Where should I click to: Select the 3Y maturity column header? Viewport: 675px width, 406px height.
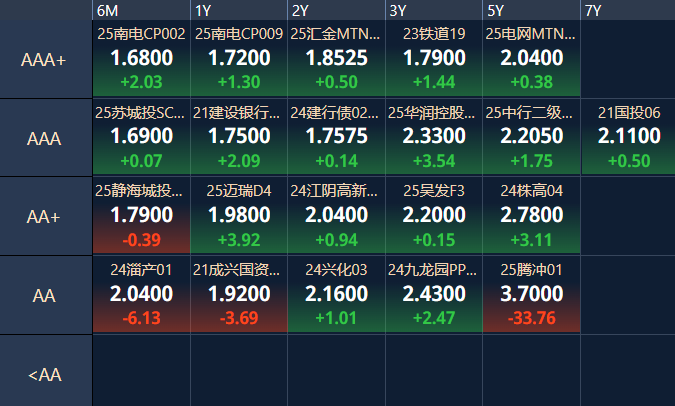(434, 10)
